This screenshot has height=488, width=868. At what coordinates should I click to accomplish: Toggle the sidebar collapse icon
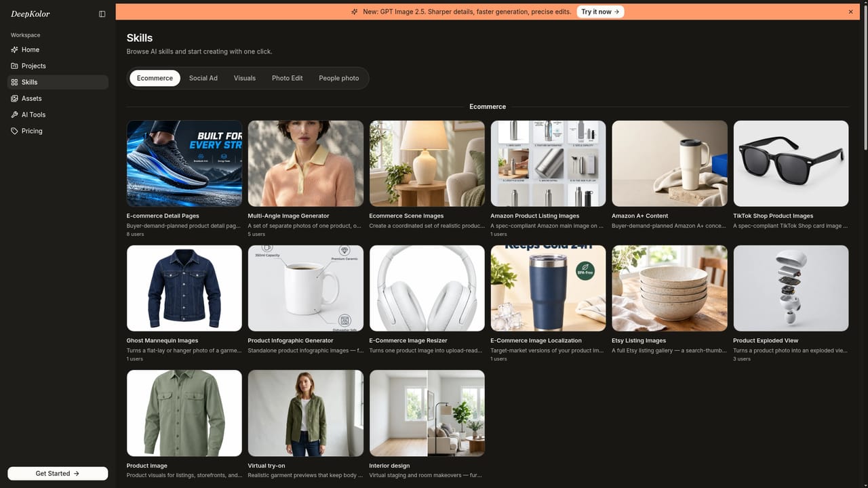pyautogui.click(x=102, y=14)
